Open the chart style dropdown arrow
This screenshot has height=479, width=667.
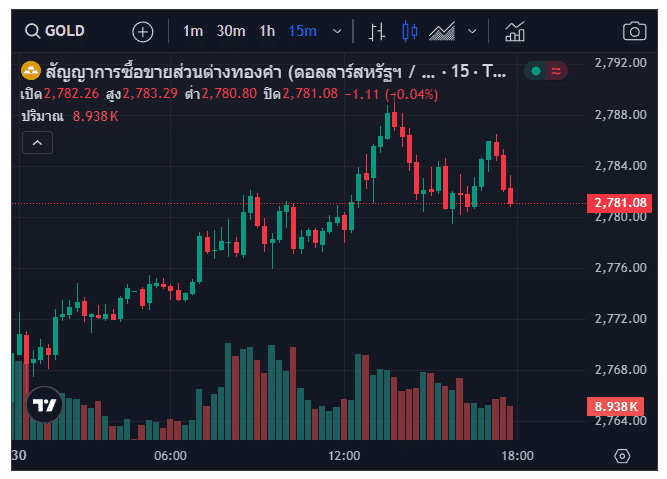click(472, 31)
